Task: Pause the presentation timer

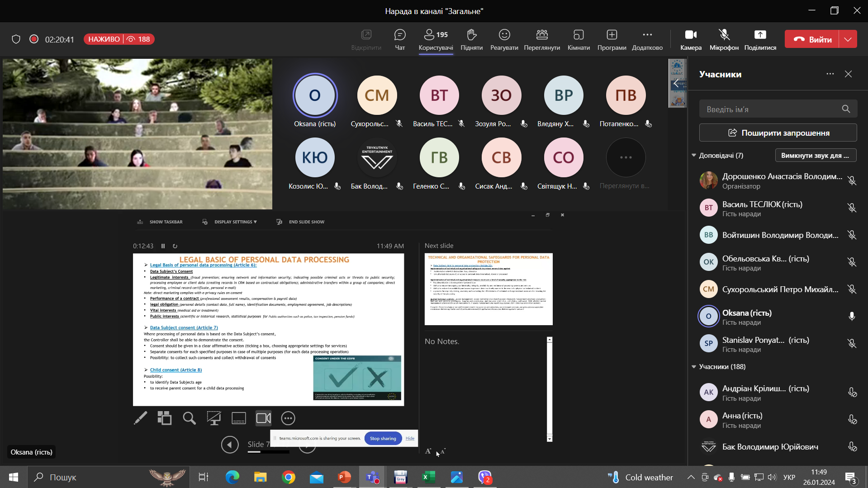Action: pyautogui.click(x=163, y=246)
